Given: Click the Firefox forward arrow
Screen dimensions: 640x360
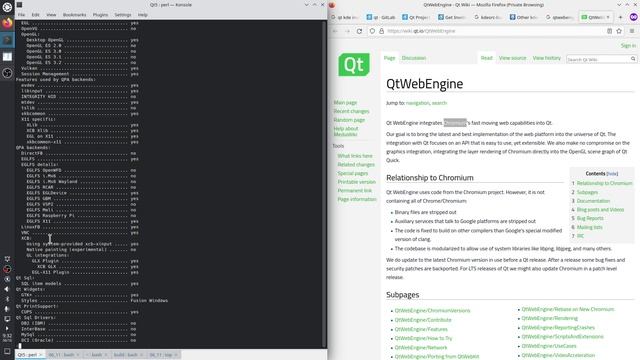Looking at the screenshot, I should coord(347,31).
